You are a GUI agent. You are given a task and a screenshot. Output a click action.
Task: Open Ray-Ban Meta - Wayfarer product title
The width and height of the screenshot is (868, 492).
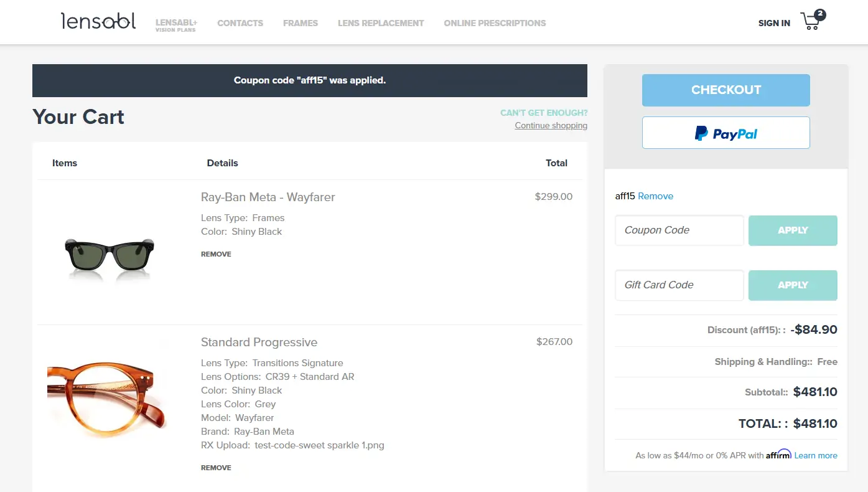(268, 197)
